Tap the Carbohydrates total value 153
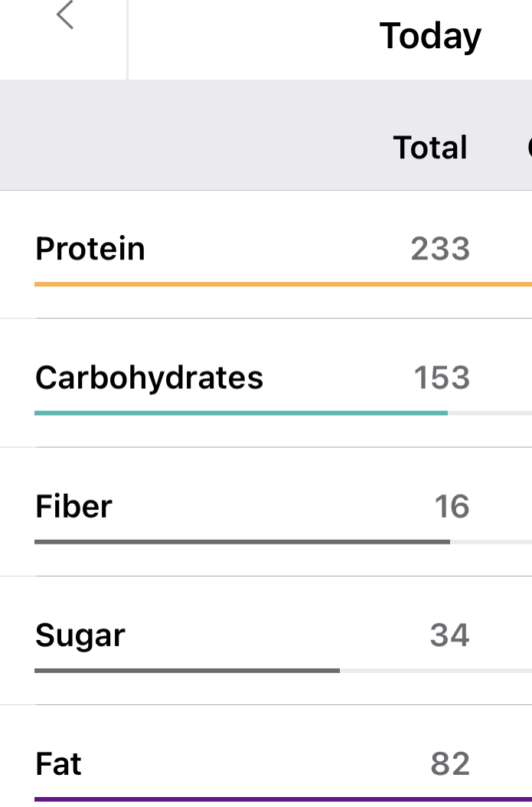532x807 pixels. coord(442,377)
